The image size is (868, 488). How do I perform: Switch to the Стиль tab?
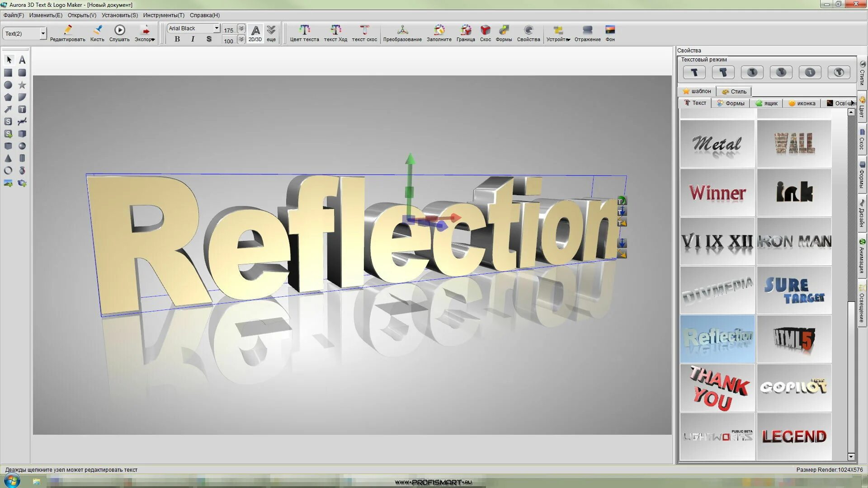734,91
